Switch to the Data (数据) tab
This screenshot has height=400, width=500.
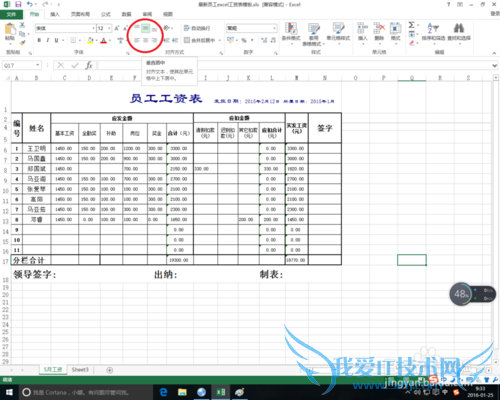pyautogui.click(x=126, y=14)
